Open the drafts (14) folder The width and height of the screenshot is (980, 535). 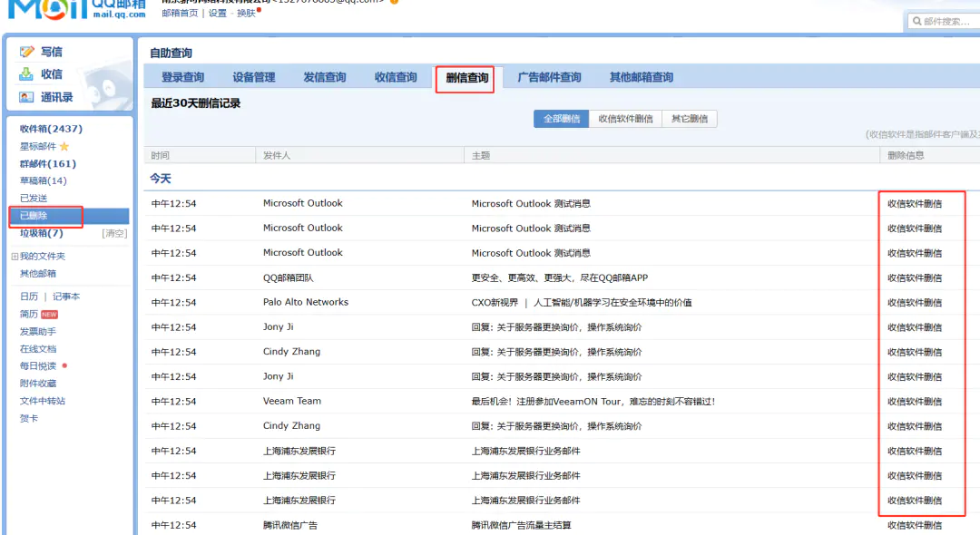[43, 180]
